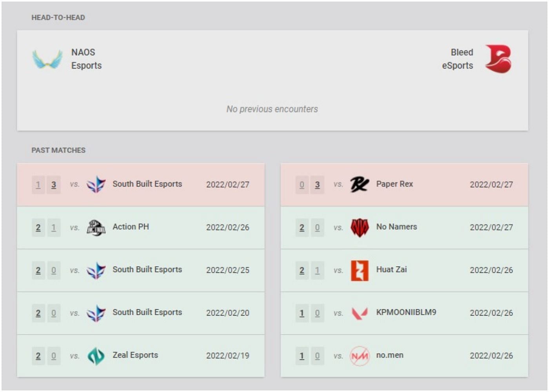Click the KPMOONIIBLM9 Valorant logo
Screen dimensions: 549x392
pyautogui.click(x=360, y=313)
